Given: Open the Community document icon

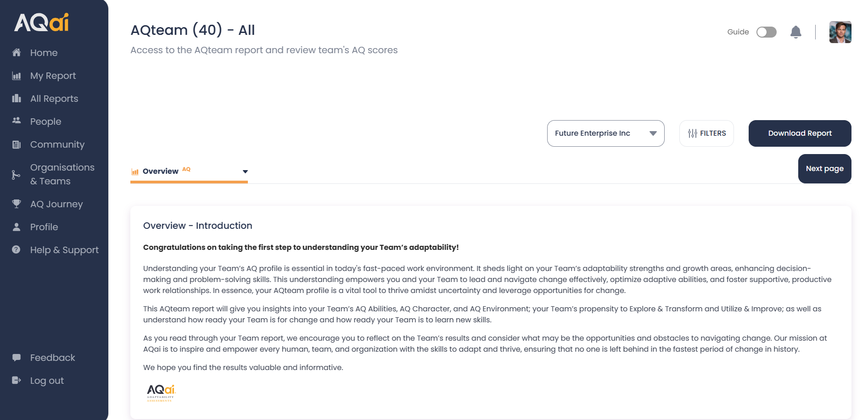Looking at the screenshot, I should [17, 144].
